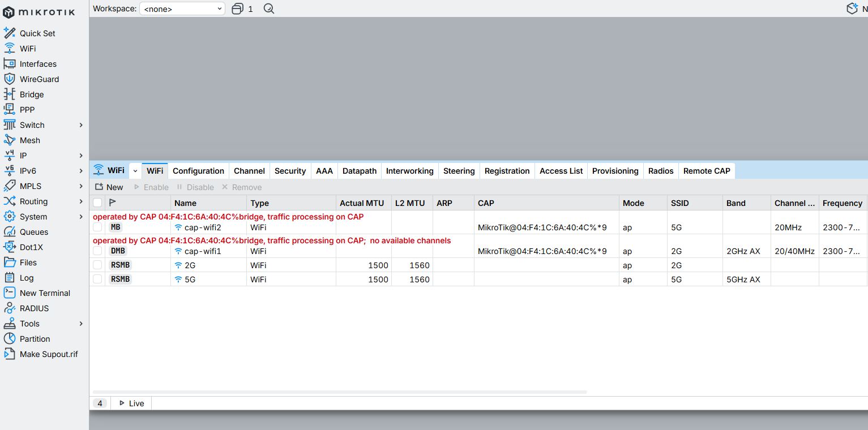Expand the MPLS submenu

[81, 186]
